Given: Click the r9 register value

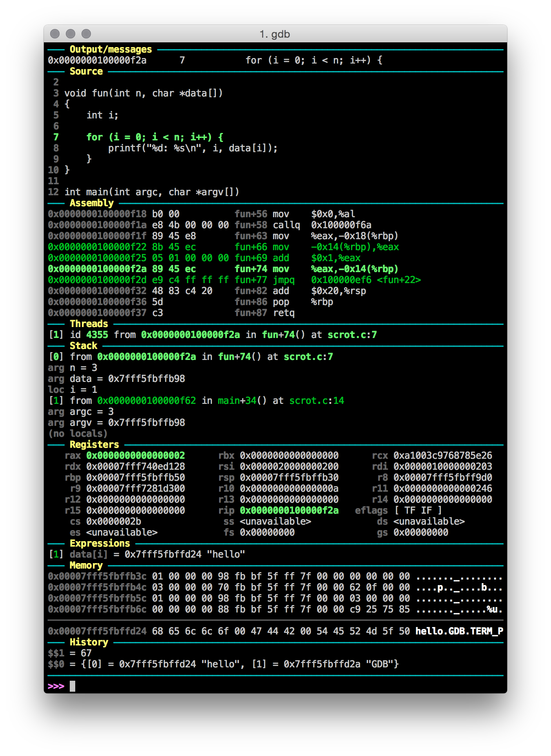Looking at the screenshot, I should point(136,489).
